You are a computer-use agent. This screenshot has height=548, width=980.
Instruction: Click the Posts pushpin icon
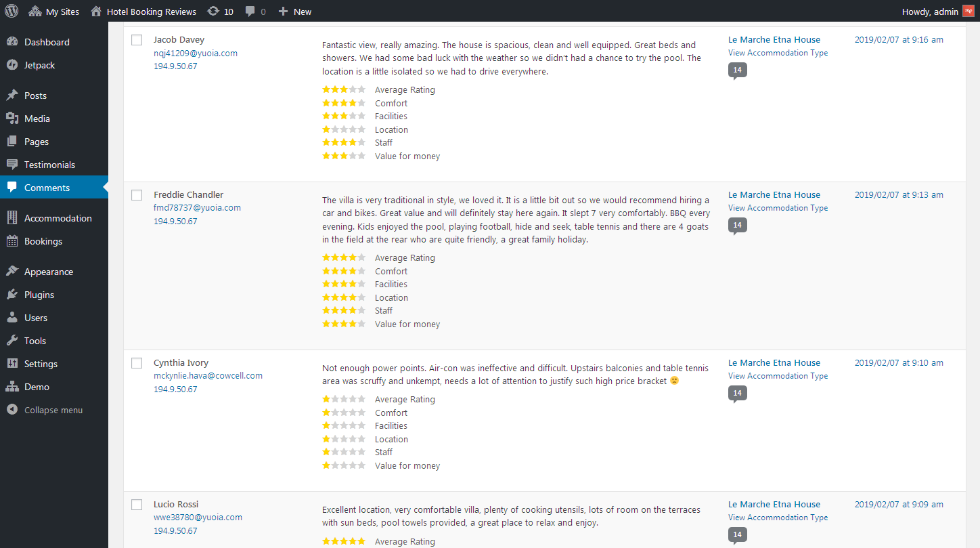pyautogui.click(x=12, y=96)
